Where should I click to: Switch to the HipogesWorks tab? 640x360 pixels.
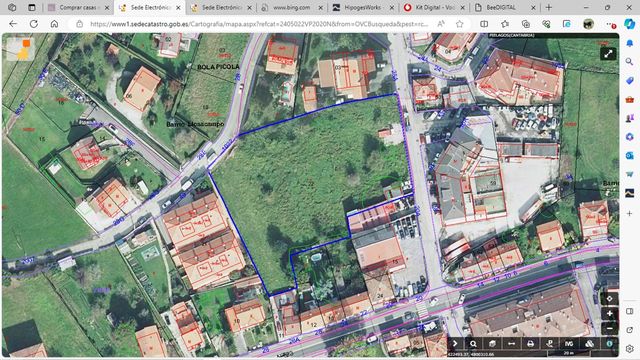point(364,7)
